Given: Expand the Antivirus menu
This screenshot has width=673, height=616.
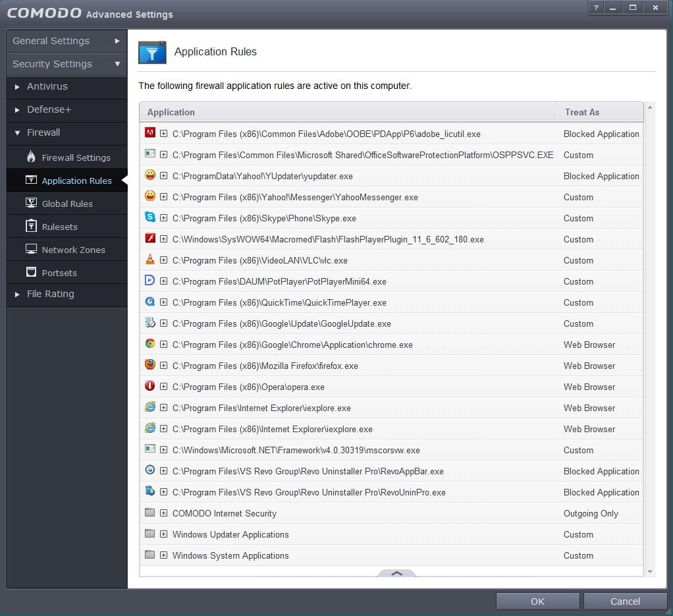Looking at the screenshot, I should [67, 87].
